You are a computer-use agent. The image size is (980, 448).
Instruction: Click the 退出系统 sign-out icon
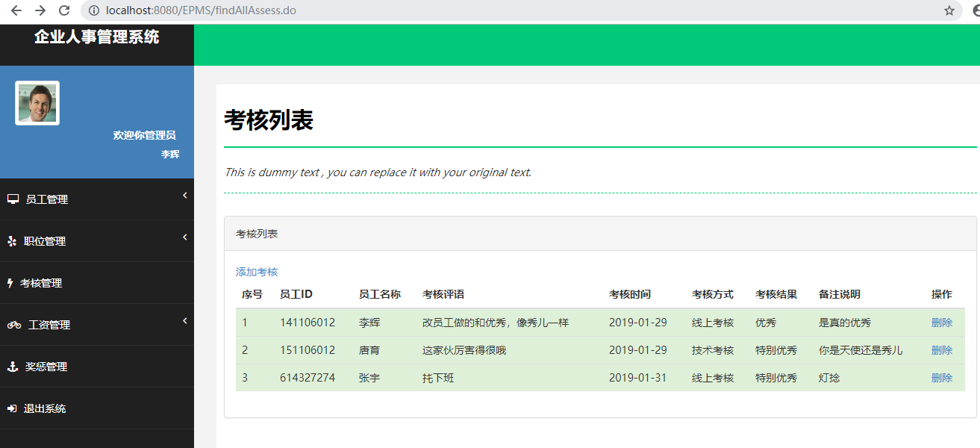coord(13,408)
